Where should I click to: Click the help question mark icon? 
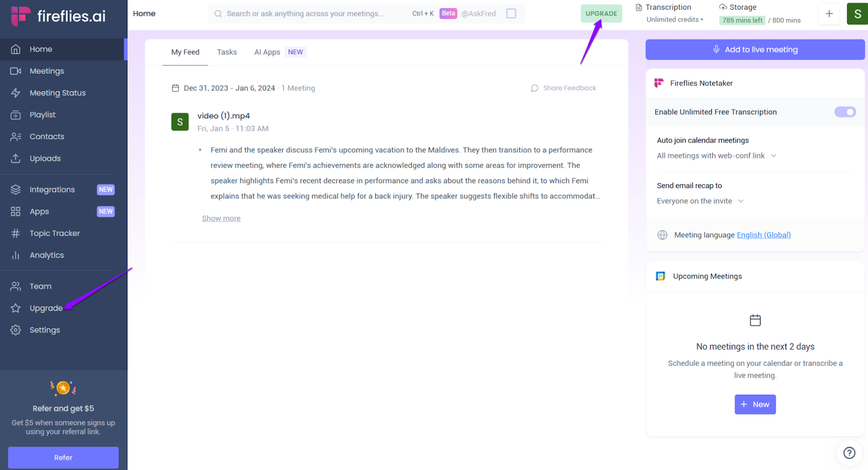coord(850,453)
